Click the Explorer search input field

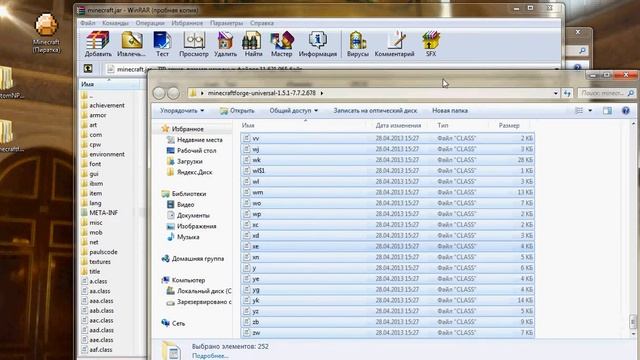point(606,93)
